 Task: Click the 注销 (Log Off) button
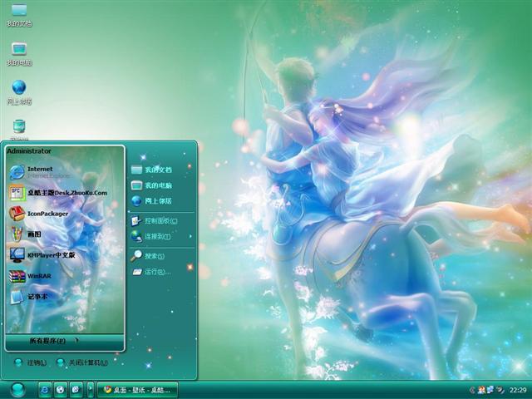30,362
